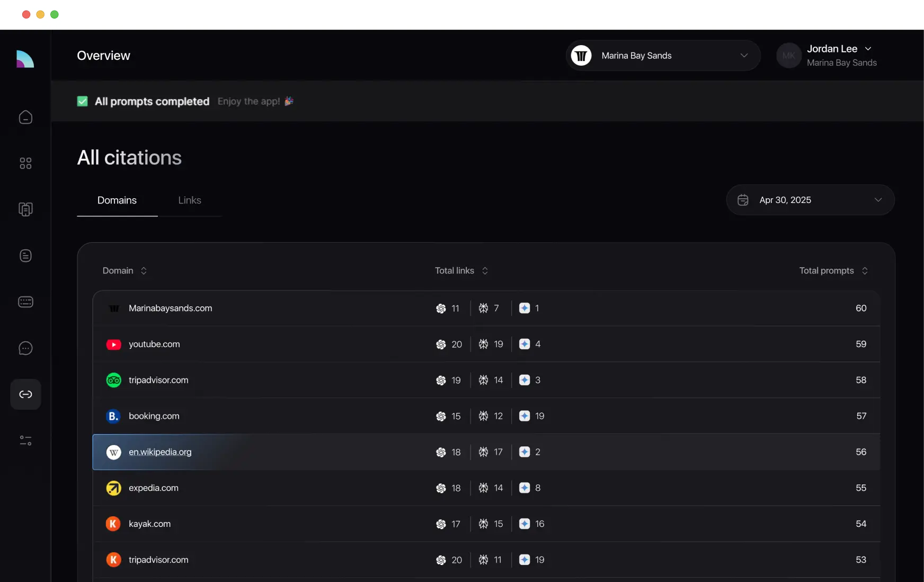
Task: Switch to the Domains tab
Action: tap(117, 200)
